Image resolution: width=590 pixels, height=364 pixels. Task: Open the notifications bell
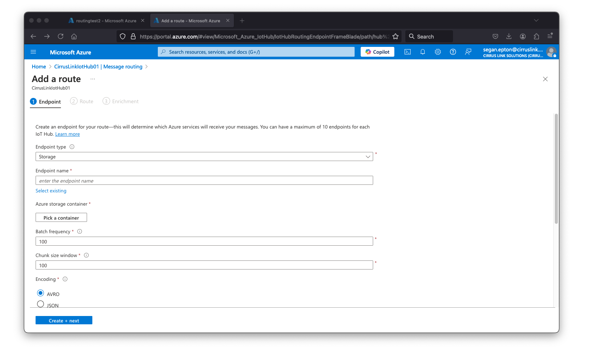[x=422, y=52]
